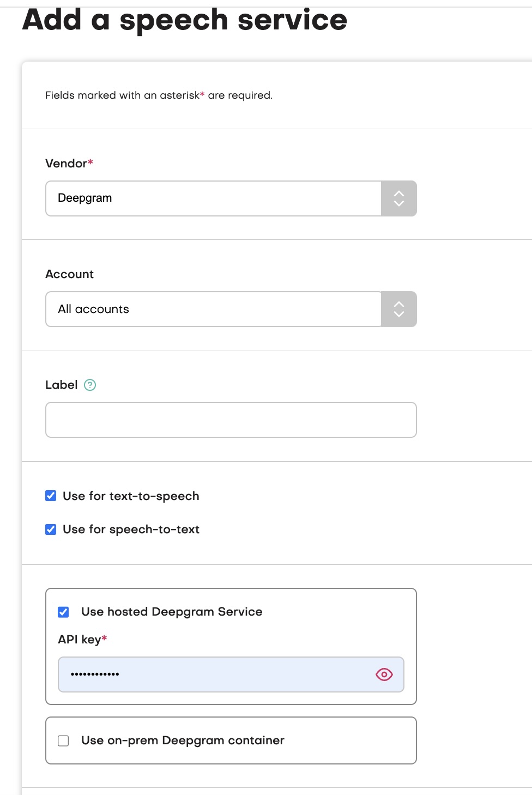532x795 pixels.
Task: Uncheck Use for text-to-speech
Action: [50, 496]
